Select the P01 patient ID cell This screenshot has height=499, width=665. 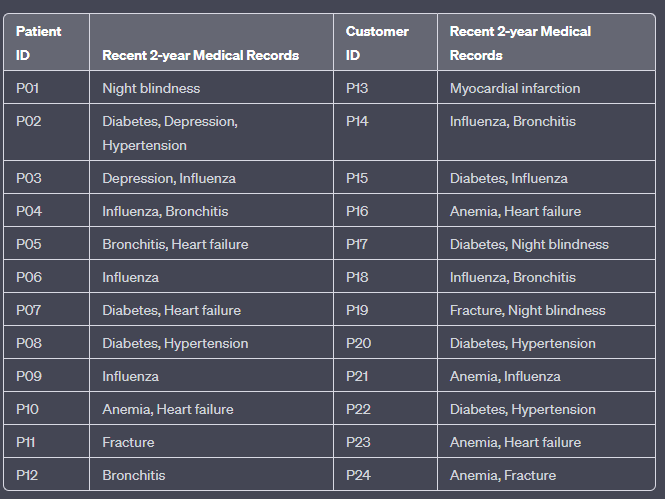pos(47,88)
